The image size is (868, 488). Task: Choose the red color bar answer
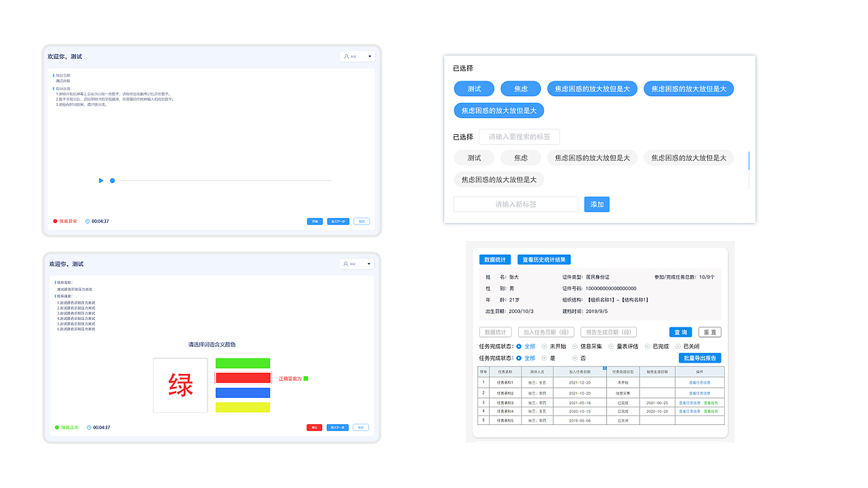tap(243, 378)
